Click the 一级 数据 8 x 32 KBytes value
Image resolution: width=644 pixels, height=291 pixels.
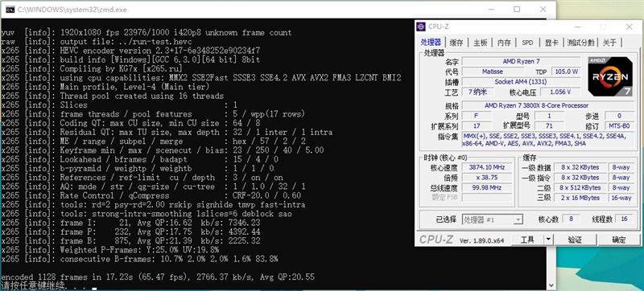pyautogui.click(x=579, y=167)
